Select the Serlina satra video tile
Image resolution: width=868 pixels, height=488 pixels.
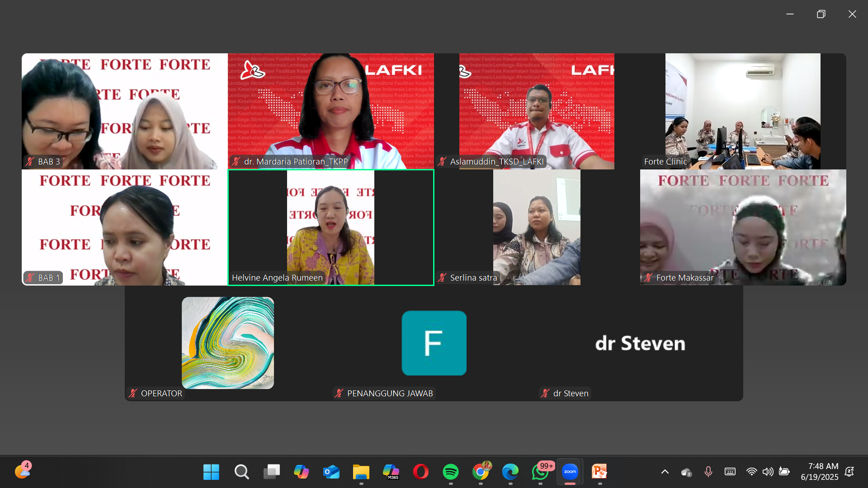537,227
